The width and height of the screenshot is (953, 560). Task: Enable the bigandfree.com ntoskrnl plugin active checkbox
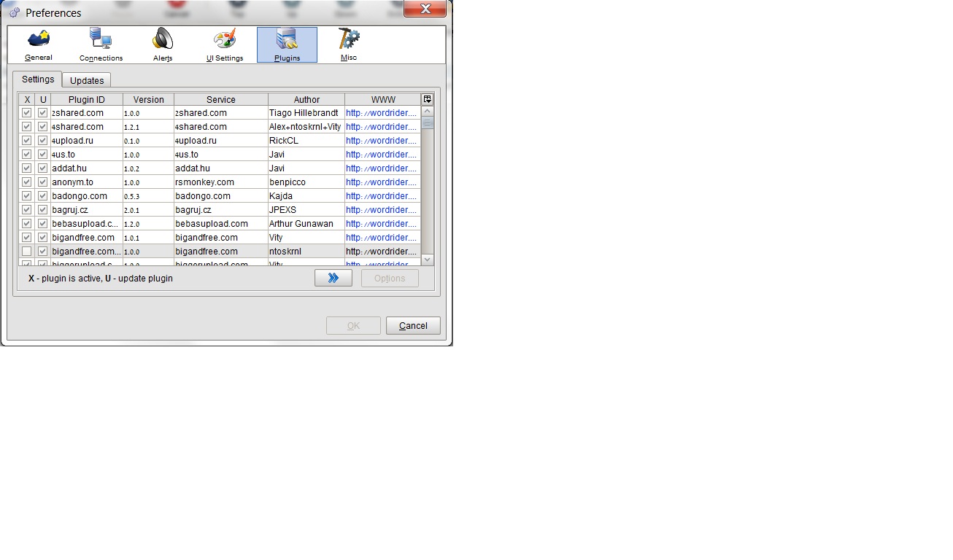27,252
